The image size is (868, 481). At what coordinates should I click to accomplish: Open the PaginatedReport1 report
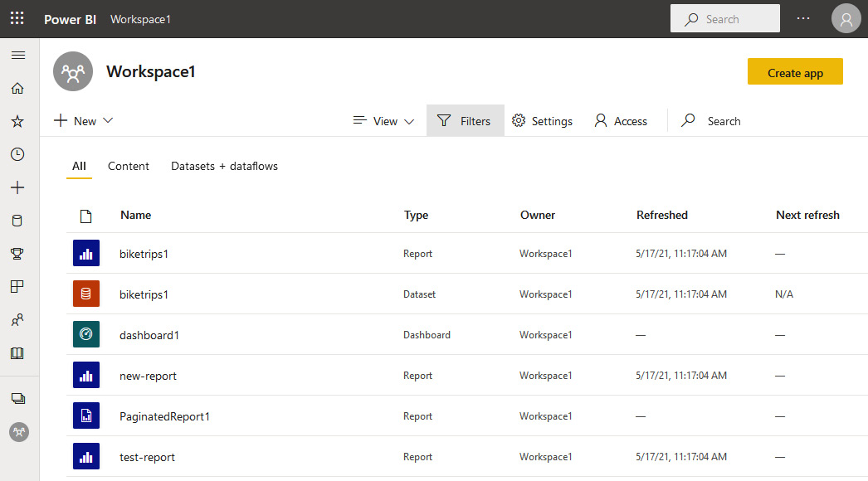pyautogui.click(x=164, y=416)
